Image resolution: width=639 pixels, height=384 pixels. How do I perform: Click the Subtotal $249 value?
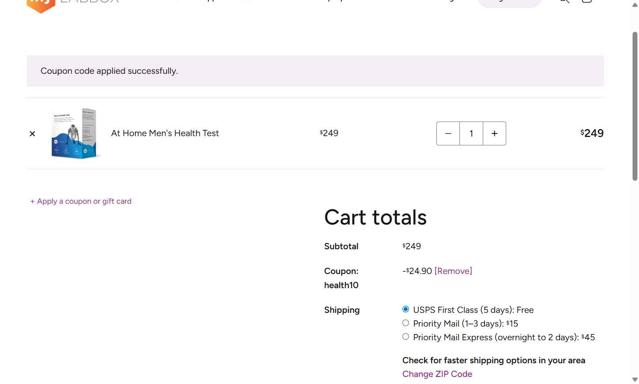click(x=412, y=246)
